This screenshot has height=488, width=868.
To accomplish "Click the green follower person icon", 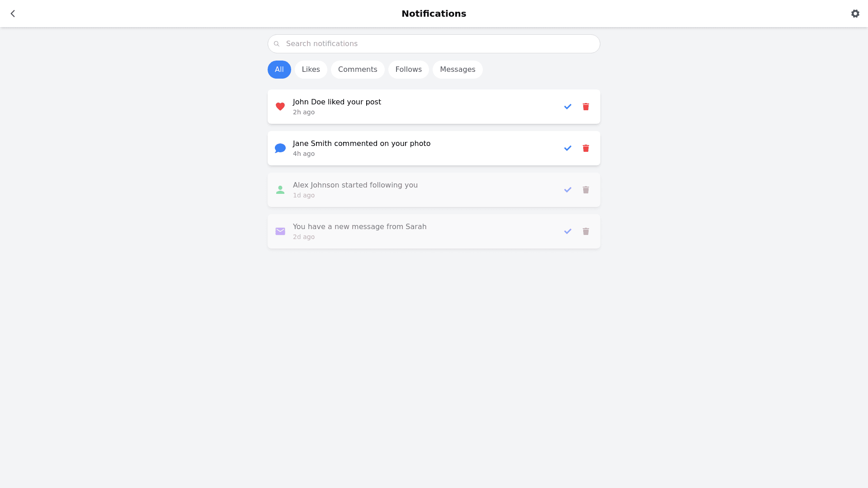I will point(280,190).
